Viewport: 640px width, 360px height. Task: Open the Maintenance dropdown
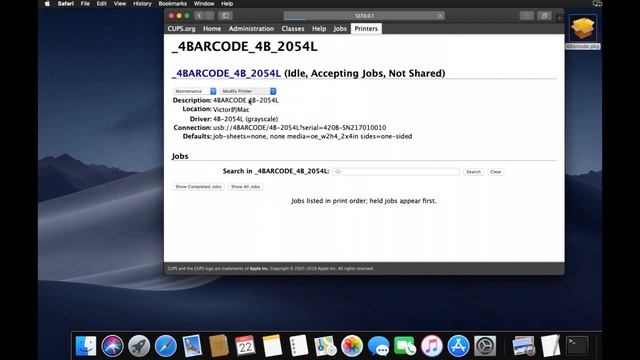pos(194,91)
